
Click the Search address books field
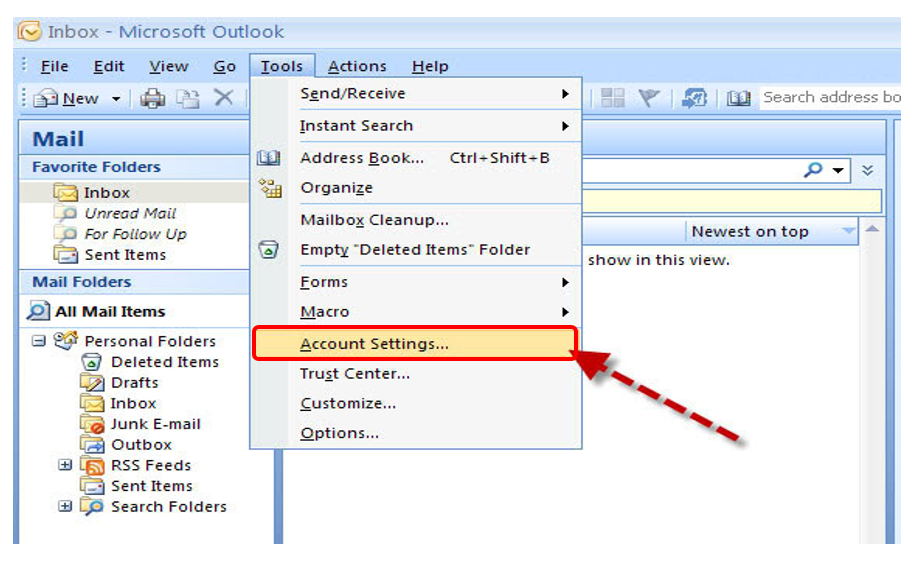(831, 97)
